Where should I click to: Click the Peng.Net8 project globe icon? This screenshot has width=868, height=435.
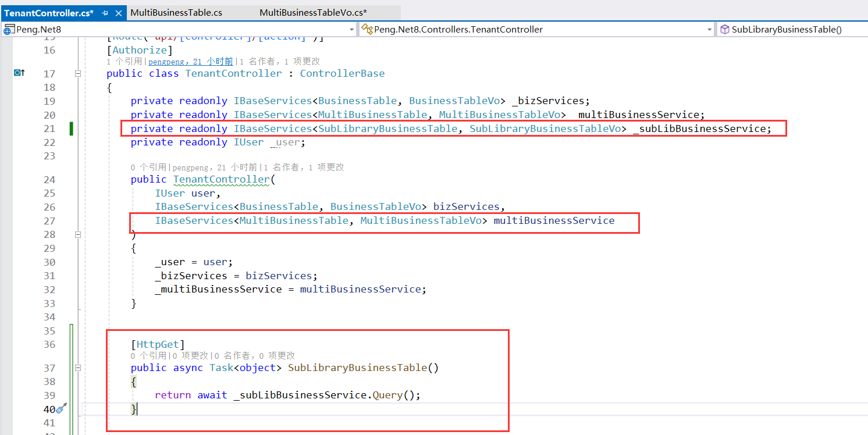pos(9,29)
